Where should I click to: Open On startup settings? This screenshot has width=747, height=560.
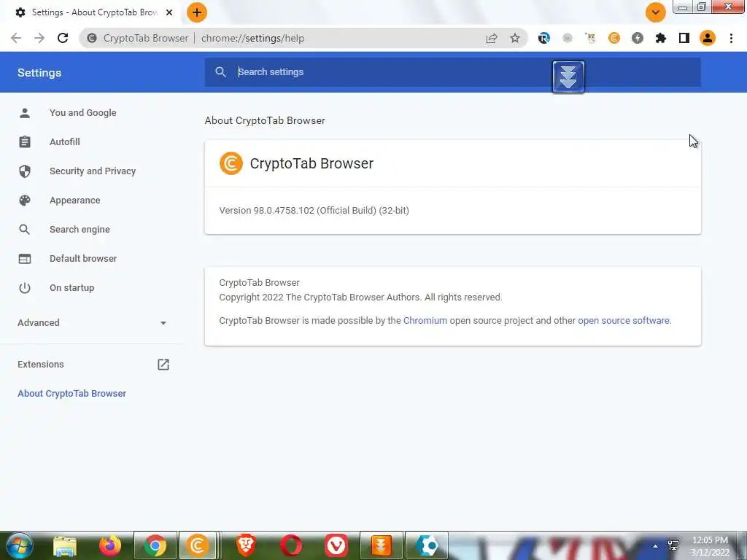[x=72, y=287]
